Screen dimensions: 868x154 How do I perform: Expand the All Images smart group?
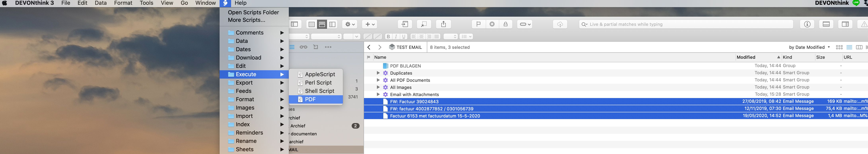pos(378,87)
